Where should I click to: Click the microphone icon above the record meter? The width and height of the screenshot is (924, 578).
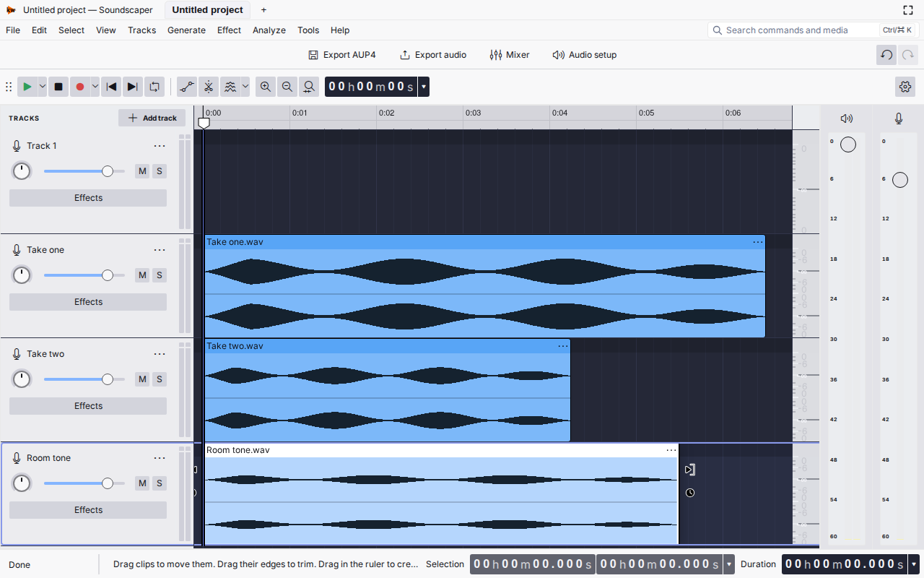coord(899,118)
